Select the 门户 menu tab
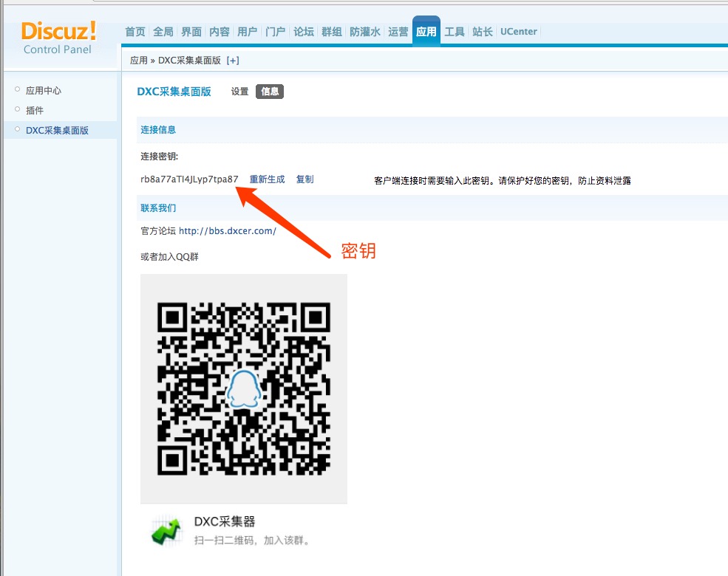728x576 pixels. coord(276,32)
